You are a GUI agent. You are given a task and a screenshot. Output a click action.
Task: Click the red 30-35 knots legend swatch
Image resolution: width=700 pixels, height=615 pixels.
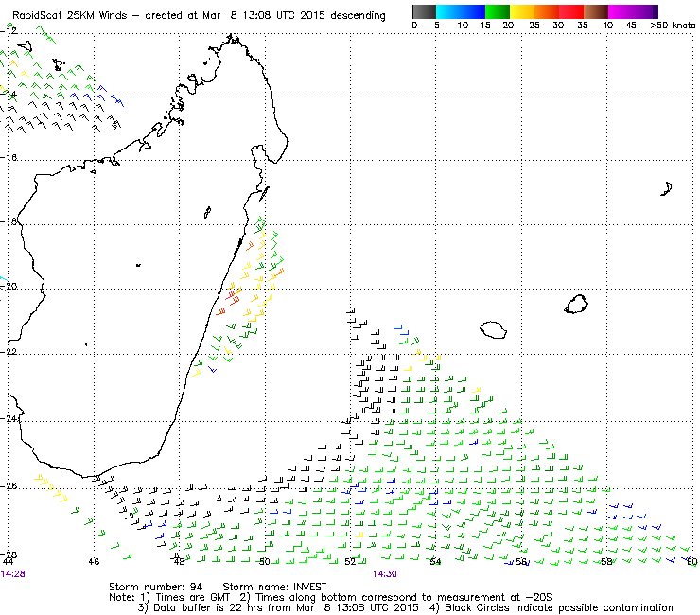click(x=571, y=11)
